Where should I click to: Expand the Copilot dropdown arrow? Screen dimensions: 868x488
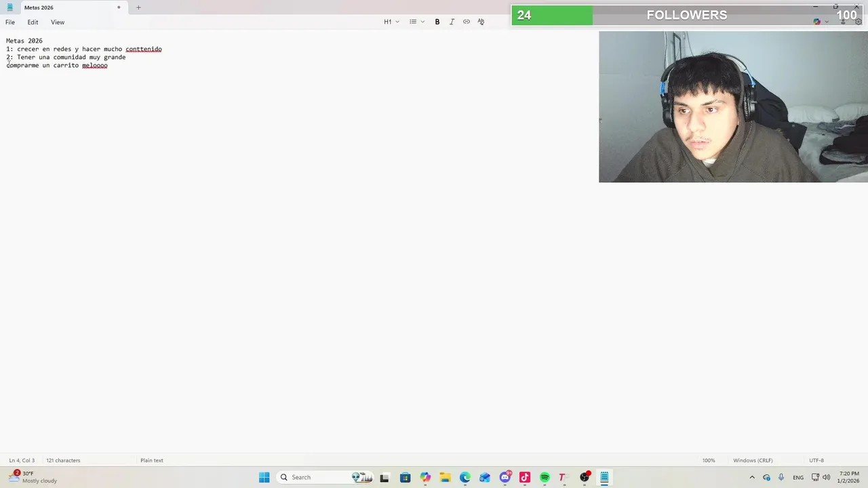click(827, 22)
